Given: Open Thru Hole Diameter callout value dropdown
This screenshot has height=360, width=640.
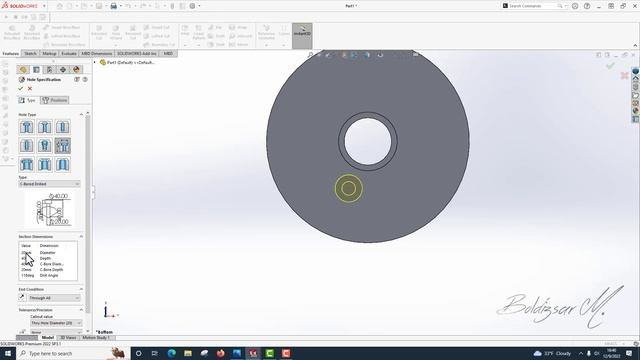Looking at the screenshot, I should click(x=56, y=323).
